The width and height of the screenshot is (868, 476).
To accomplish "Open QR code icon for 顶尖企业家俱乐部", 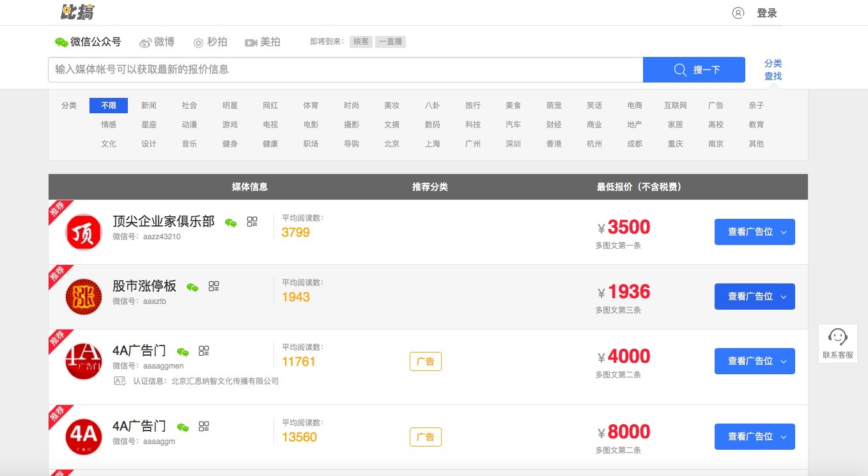I will click(252, 222).
